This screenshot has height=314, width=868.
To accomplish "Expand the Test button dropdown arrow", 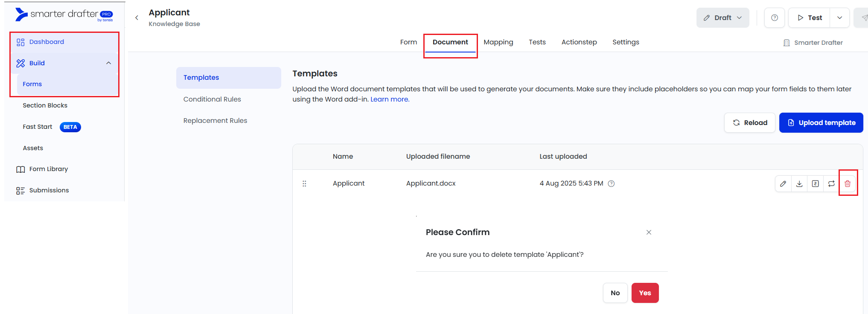I will (x=839, y=17).
